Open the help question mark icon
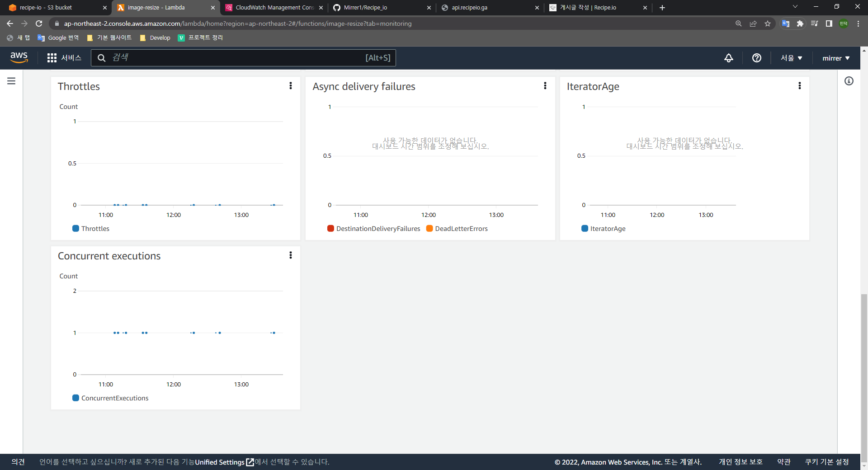Image resolution: width=868 pixels, height=470 pixels. pyautogui.click(x=756, y=58)
